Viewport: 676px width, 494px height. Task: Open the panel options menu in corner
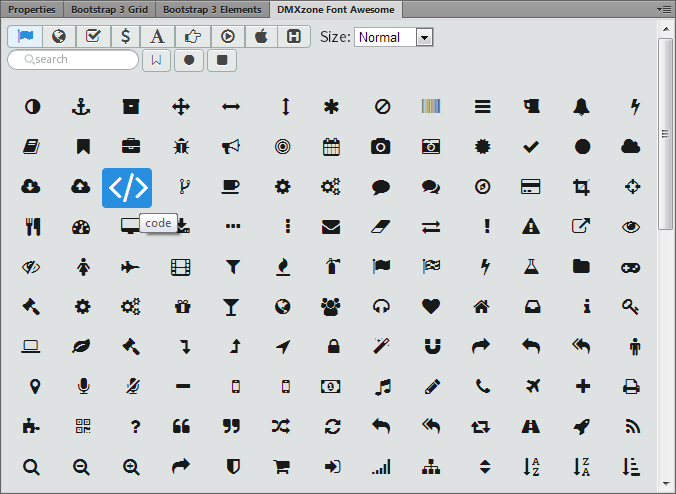[x=664, y=9]
